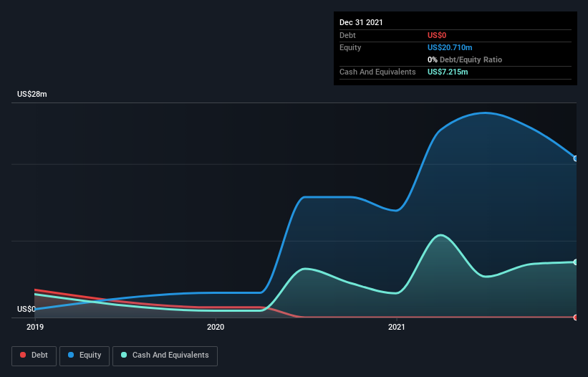Click the 0% Debt/Equity Ratio text
588x377 pixels.
(465, 59)
